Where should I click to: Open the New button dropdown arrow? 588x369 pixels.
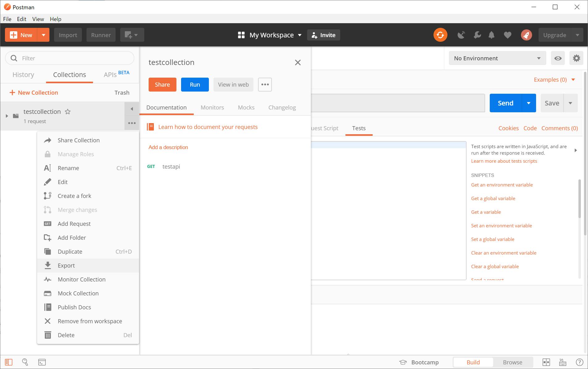coord(44,35)
